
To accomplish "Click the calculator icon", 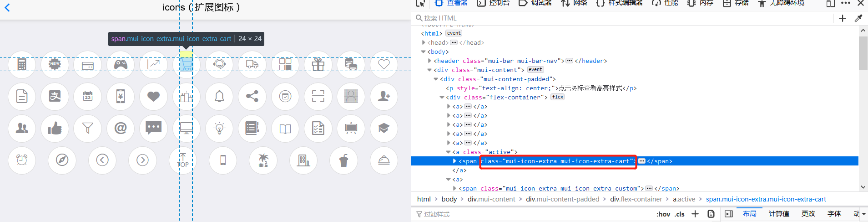I will pos(22,65).
